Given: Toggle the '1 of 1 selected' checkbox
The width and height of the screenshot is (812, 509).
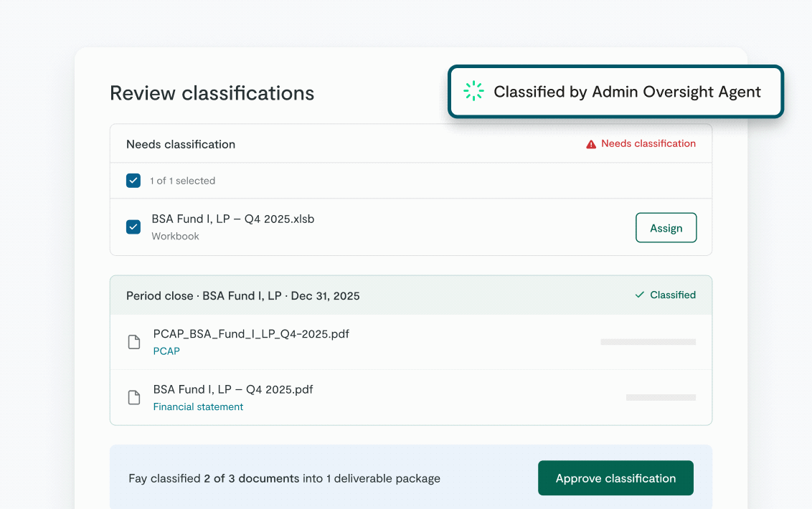Looking at the screenshot, I should coord(133,180).
